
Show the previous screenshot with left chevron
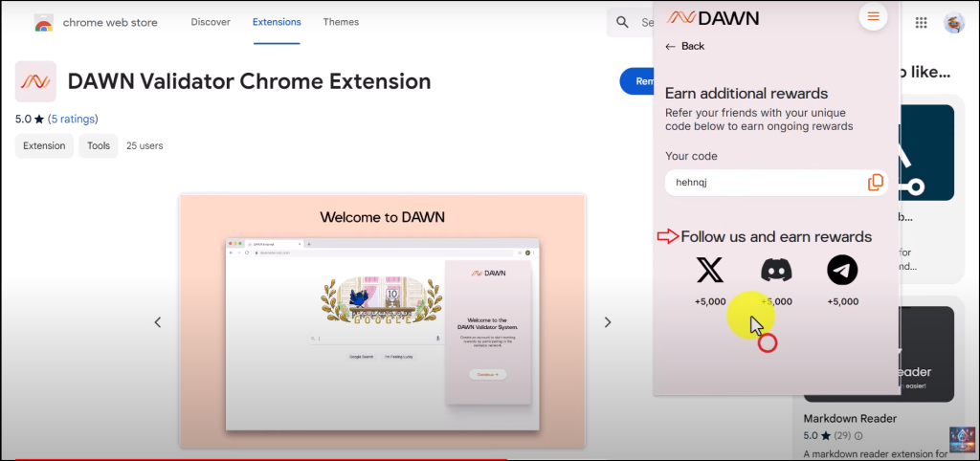point(158,322)
